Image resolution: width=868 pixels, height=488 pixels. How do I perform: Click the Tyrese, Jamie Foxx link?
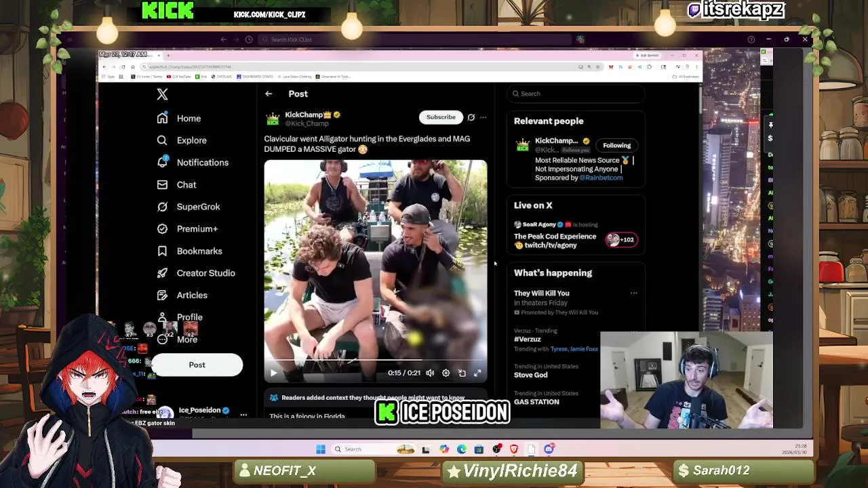574,349
